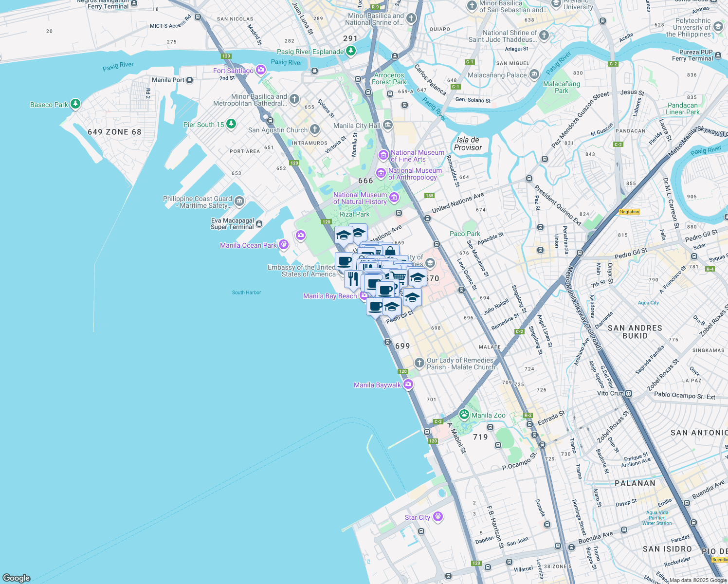Click the Manila City Hall building pin
This screenshot has height=584, width=728.
tap(388, 125)
